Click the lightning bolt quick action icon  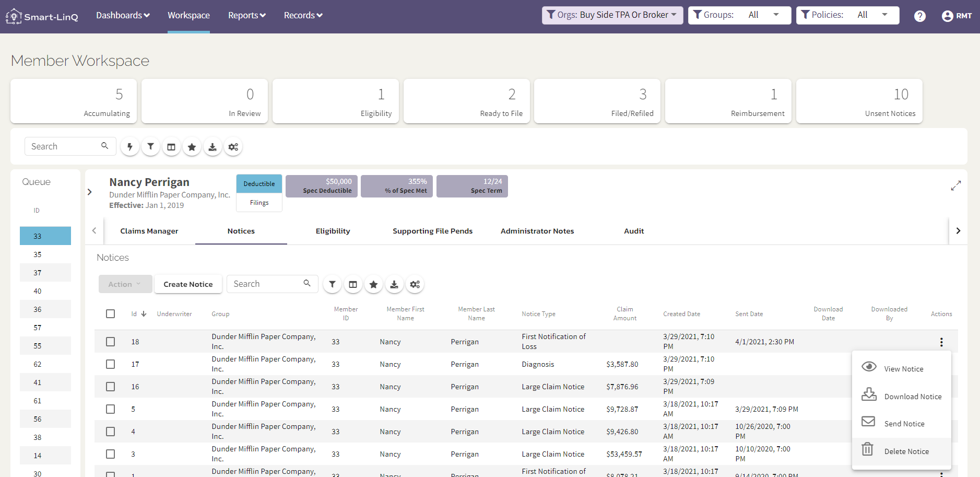[130, 147]
